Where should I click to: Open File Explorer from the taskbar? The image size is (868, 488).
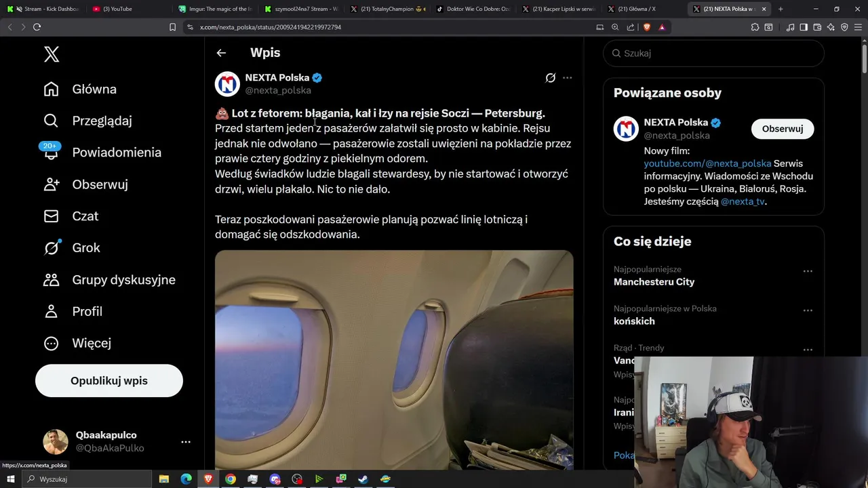pos(164,479)
